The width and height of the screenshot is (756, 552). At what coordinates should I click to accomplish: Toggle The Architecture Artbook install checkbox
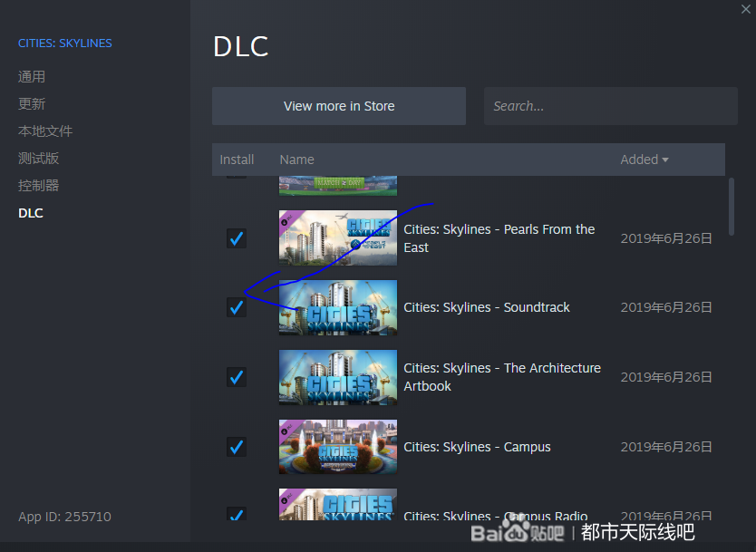point(237,377)
